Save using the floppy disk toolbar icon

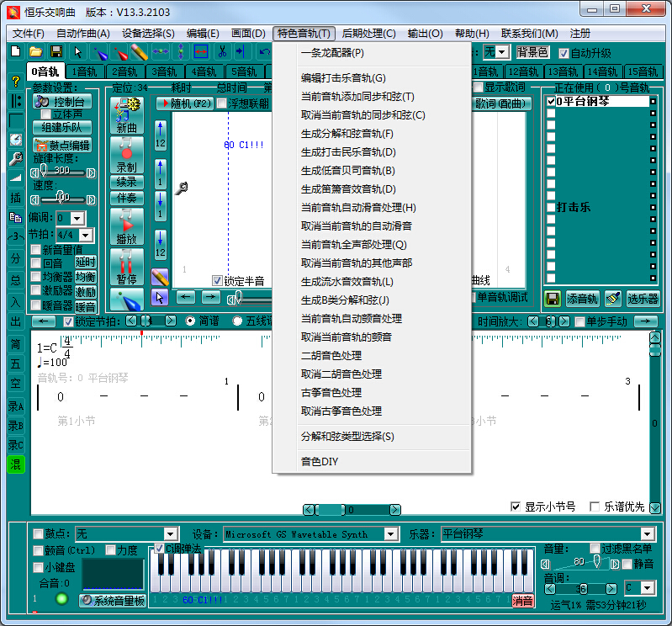56,52
